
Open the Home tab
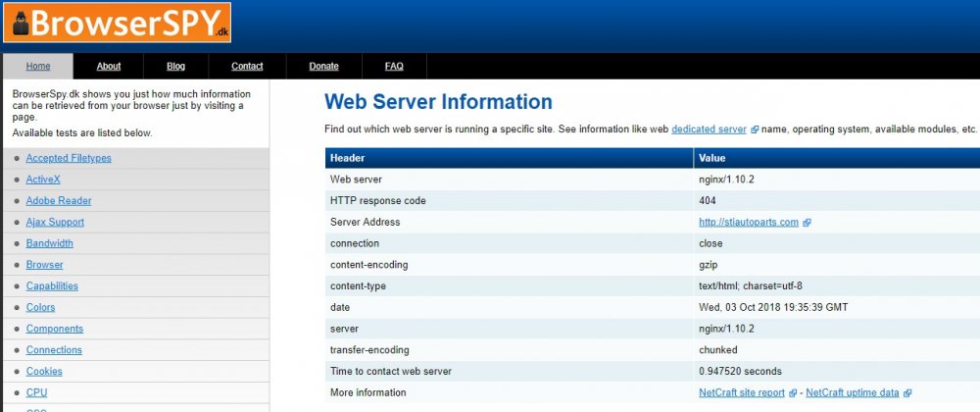(38, 67)
